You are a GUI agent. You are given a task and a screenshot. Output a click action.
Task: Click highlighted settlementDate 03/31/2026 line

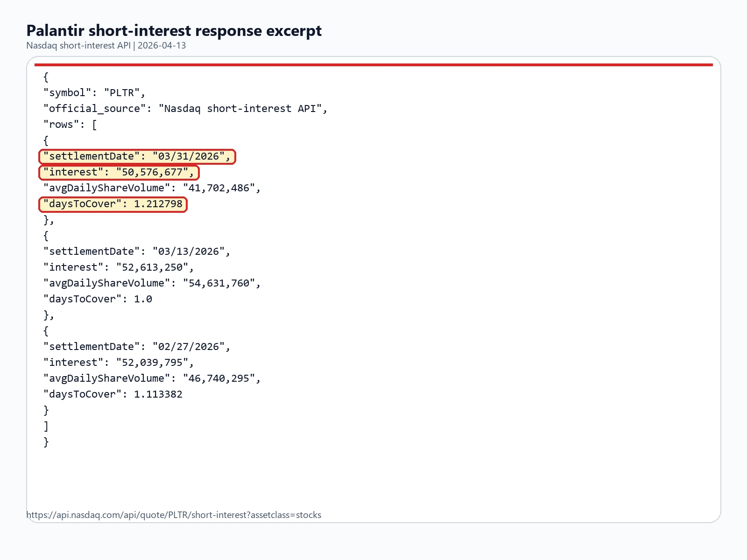click(x=137, y=156)
